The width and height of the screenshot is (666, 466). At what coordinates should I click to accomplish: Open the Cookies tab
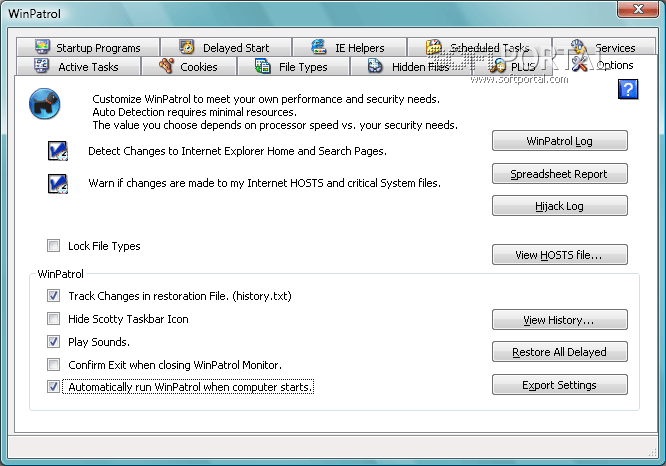coord(189,66)
